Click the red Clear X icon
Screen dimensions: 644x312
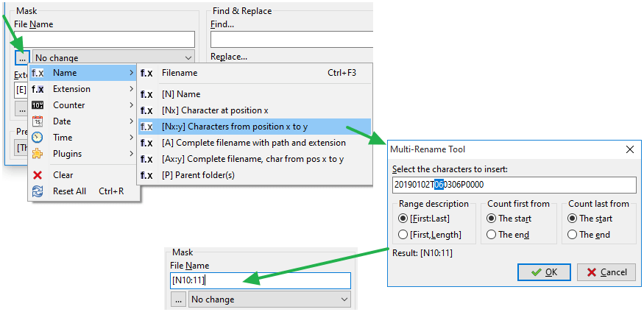tap(38, 175)
